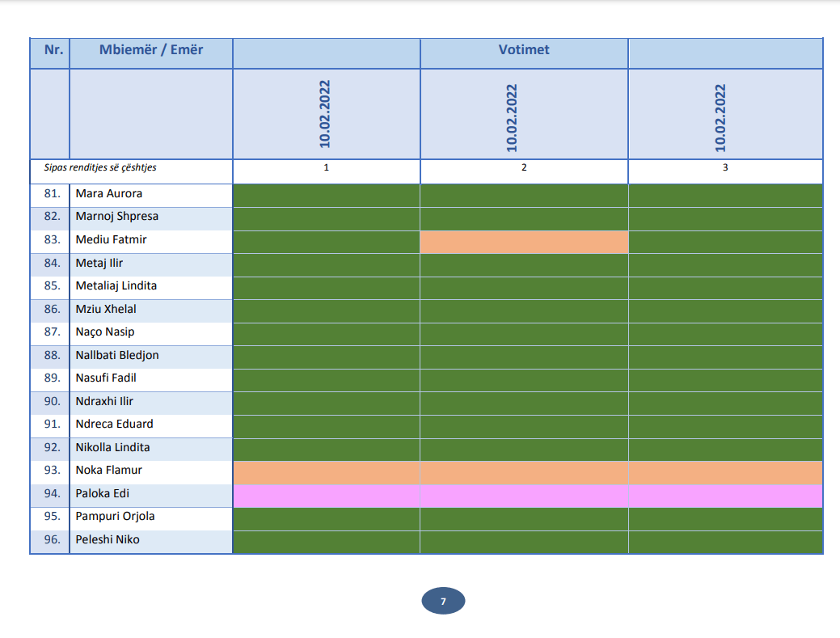
Task: Select the orange vote cell for Mediu Fatmir
Action: coord(524,242)
